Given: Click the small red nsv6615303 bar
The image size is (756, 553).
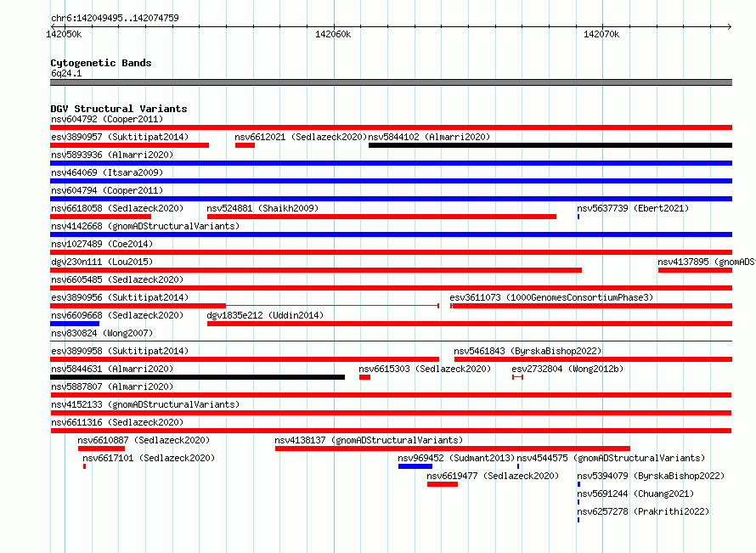Looking at the screenshot, I should 364,377.
